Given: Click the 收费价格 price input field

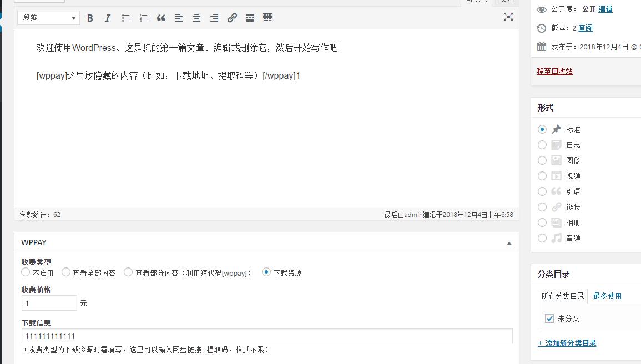Looking at the screenshot, I should (49, 303).
